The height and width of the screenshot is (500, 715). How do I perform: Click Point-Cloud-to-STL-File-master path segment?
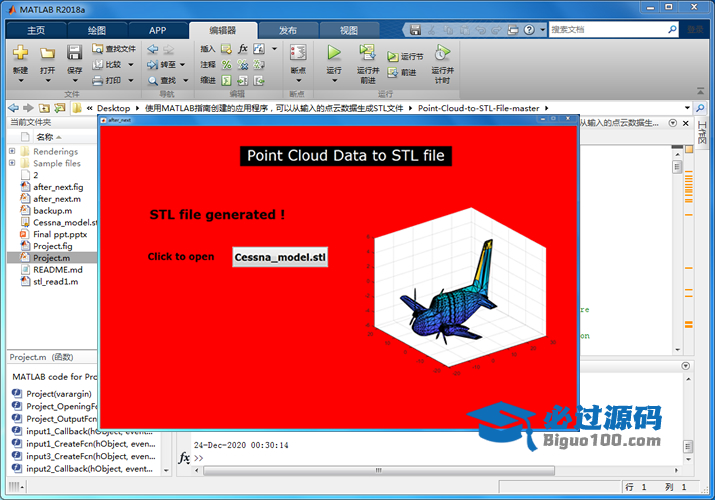pos(479,108)
